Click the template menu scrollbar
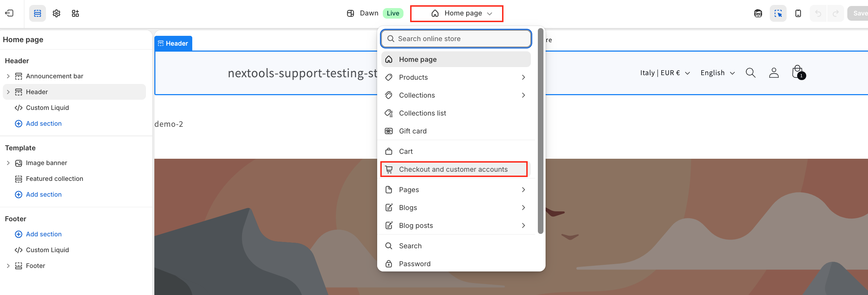868x295 pixels. click(x=541, y=131)
